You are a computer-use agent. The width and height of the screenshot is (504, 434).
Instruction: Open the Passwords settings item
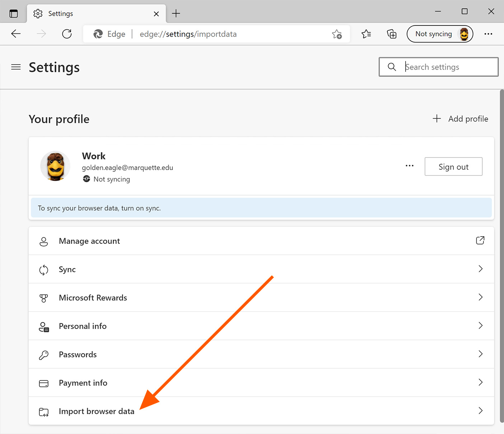coord(78,354)
